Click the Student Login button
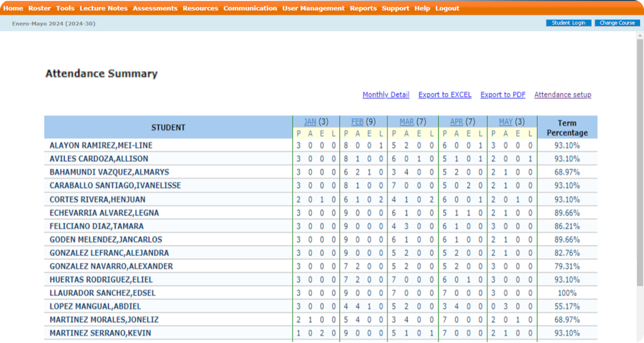 coord(568,23)
